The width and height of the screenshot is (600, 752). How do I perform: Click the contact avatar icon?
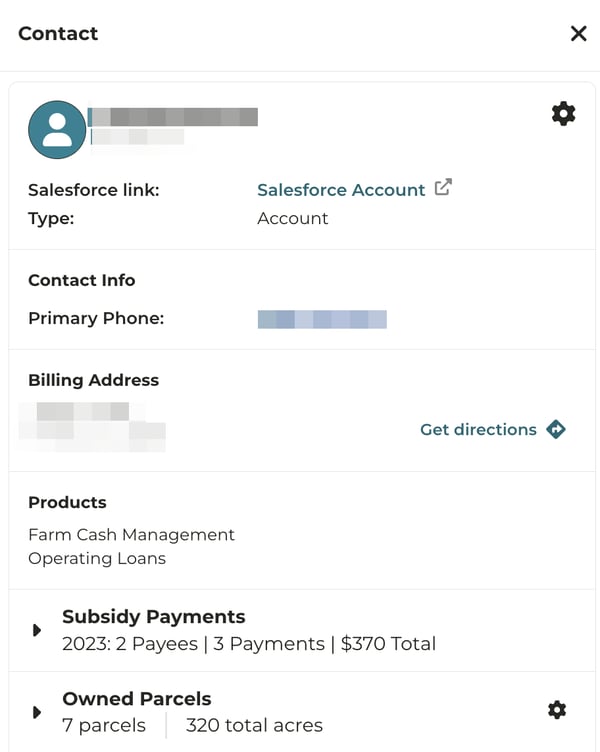(57, 130)
